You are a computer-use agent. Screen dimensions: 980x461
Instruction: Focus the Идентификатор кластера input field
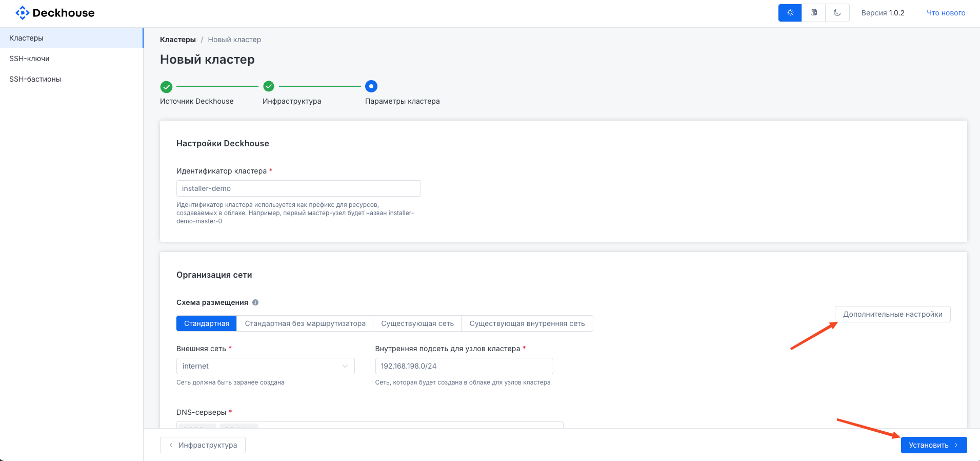[x=298, y=188]
